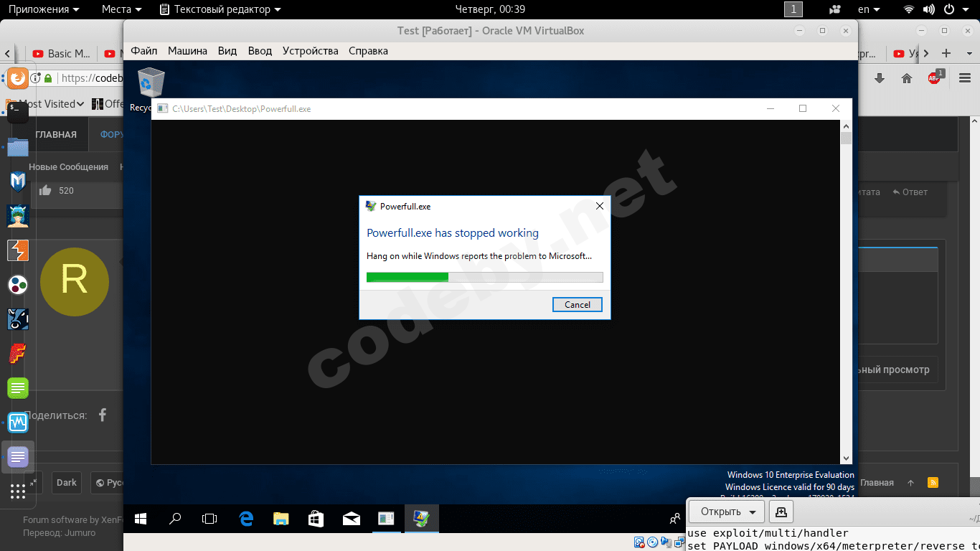Click the like thumbs-up icon beside 520
This screenshot has width=980, height=551.
click(45, 190)
